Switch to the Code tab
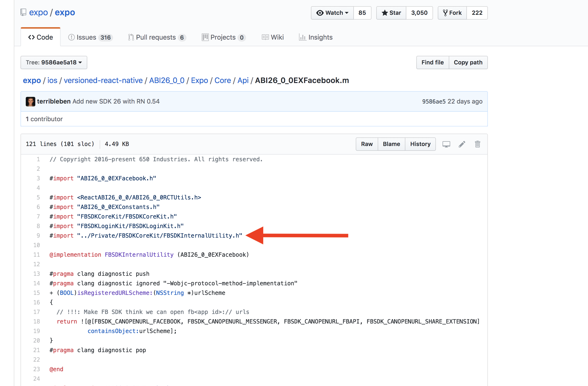Screen dimensions: 588x386 pos(41,37)
